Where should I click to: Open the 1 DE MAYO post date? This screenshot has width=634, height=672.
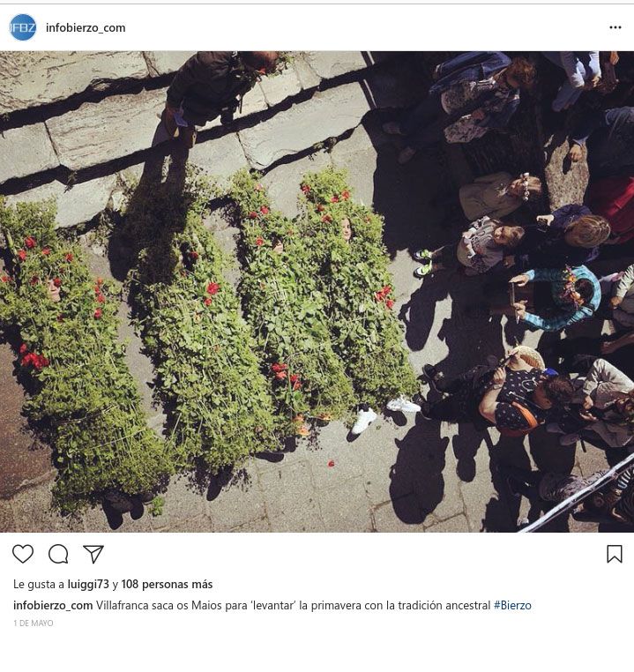(34, 623)
